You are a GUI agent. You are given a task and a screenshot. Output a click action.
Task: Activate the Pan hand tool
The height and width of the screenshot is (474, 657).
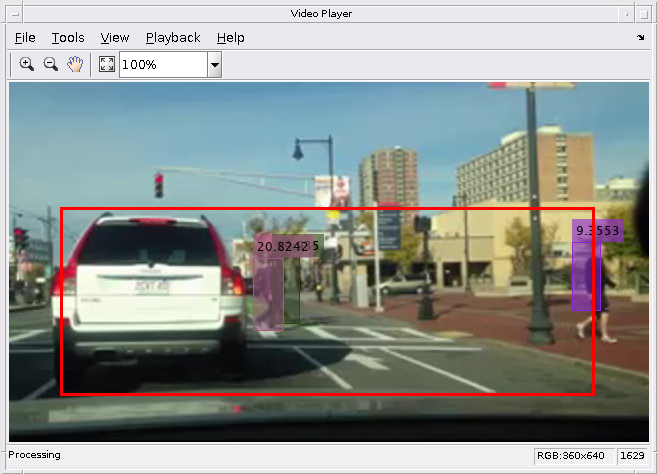coord(75,64)
